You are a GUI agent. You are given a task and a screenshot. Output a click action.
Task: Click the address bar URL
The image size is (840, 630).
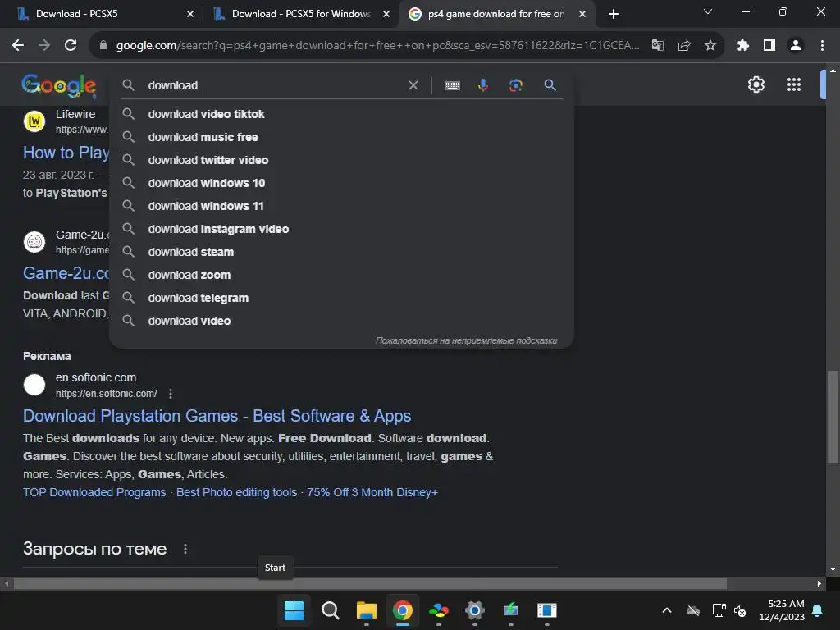click(377, 46)
